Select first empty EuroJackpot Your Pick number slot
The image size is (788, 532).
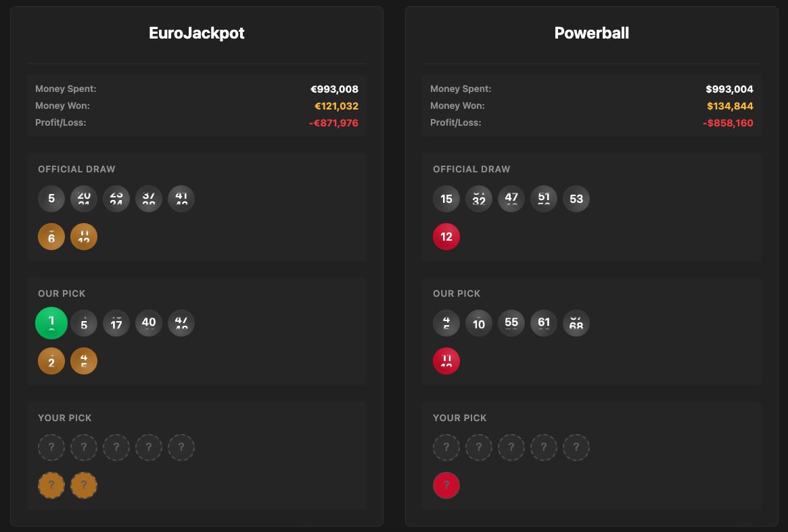(x=51, y=448)
